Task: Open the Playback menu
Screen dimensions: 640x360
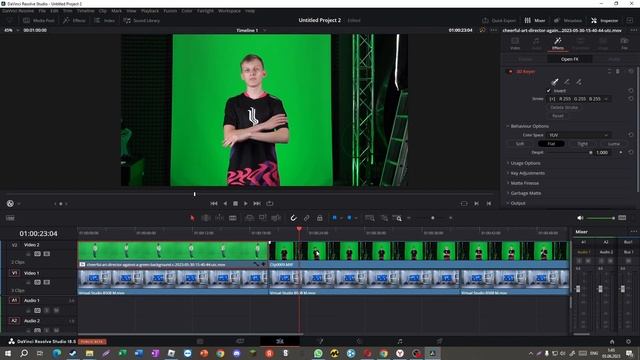Action: click(150, 11)
